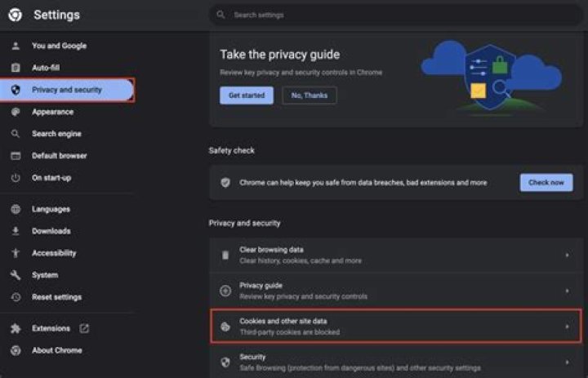Click the privacy guide shield illustration
The width and height of the screenshot is (588, 378).
pyautogui.click(x=490, y=78)
